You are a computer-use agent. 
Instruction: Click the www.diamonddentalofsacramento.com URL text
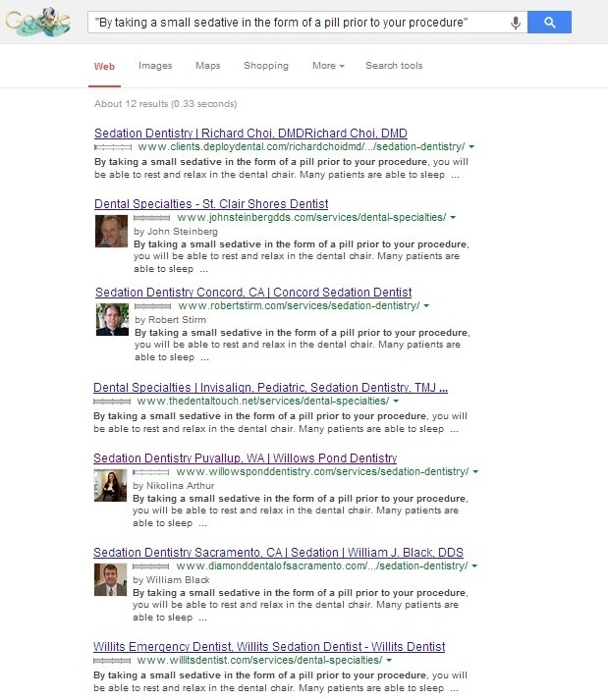coord(322,565)
